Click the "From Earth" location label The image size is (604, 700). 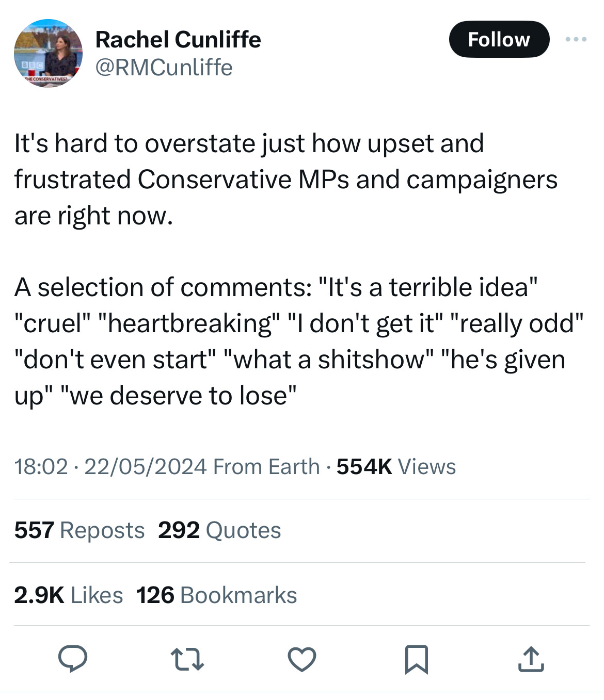point(266,467)
